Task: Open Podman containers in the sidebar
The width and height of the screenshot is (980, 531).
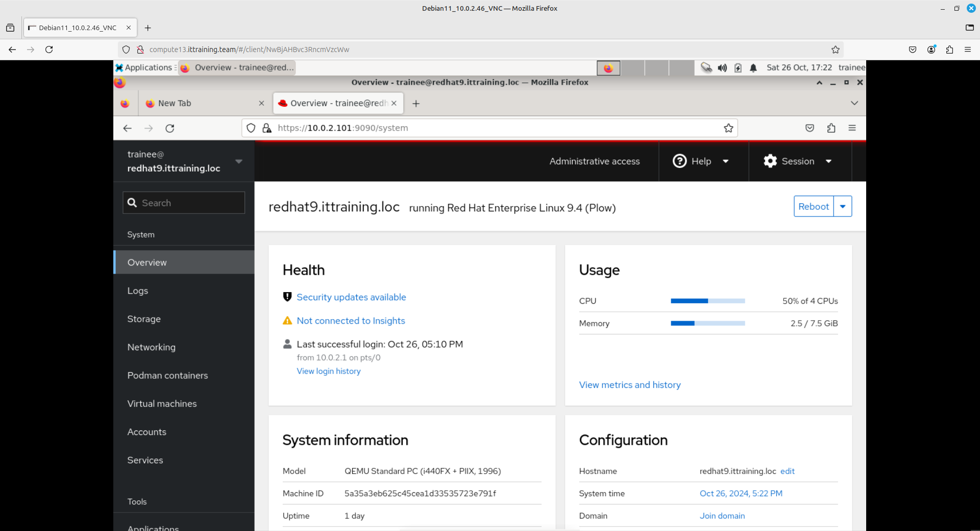Action: 184,375
